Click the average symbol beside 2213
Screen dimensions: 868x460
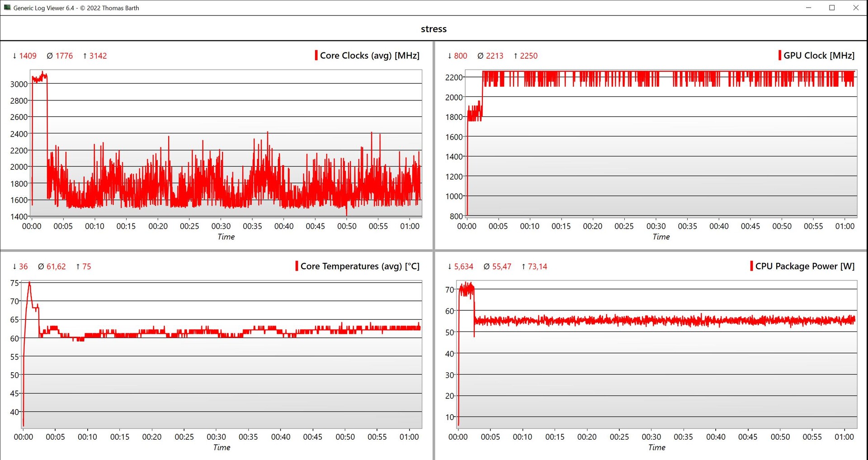pyautogui.click(x=480, y=56)
